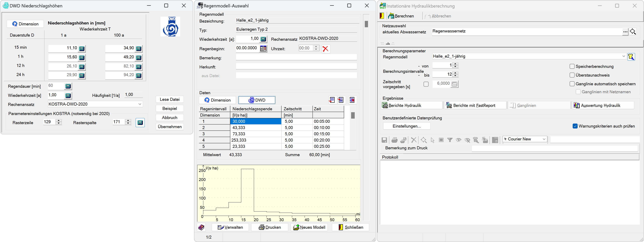Toggle the Überstaunachweis checkbox

[572, 75]
